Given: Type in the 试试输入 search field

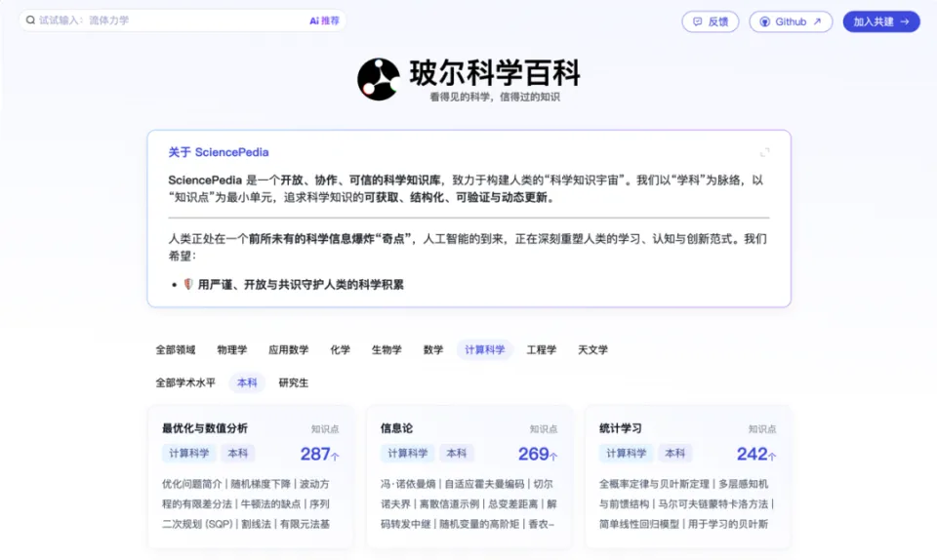Looking at the screenshot, I should 166,20.
